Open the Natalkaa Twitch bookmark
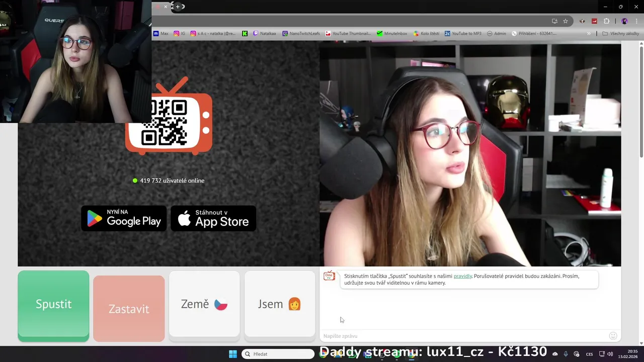This screenshot has height=362, width=644. pyautogui.click(x=264, y=34)
